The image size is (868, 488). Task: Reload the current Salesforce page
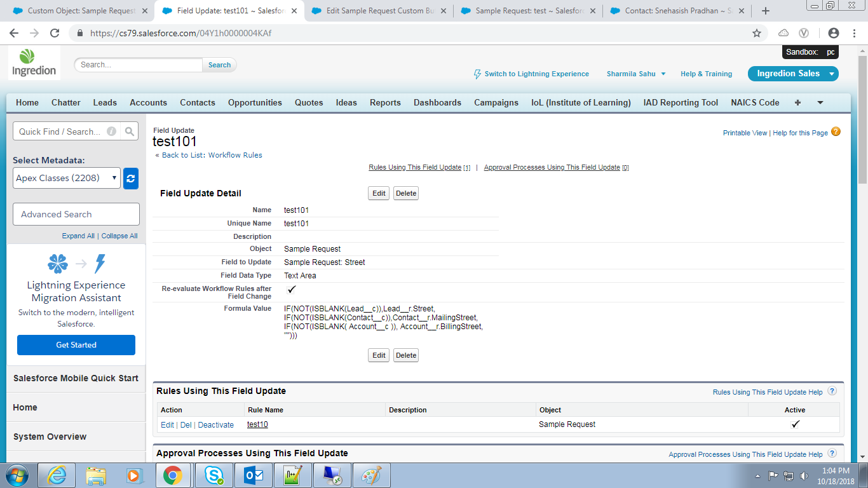pyautogui.click(x=55, y=33)
